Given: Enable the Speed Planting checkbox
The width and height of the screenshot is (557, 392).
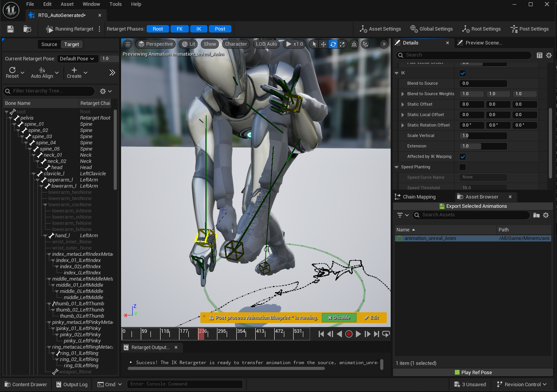Looking at the screenshot, I should [463, 167].
